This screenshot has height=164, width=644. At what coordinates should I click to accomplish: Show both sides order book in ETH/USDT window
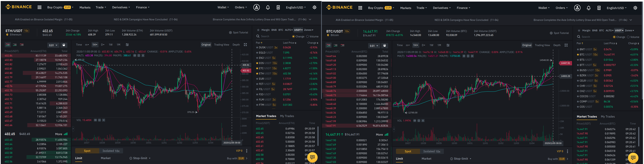[x=8, y=45]
